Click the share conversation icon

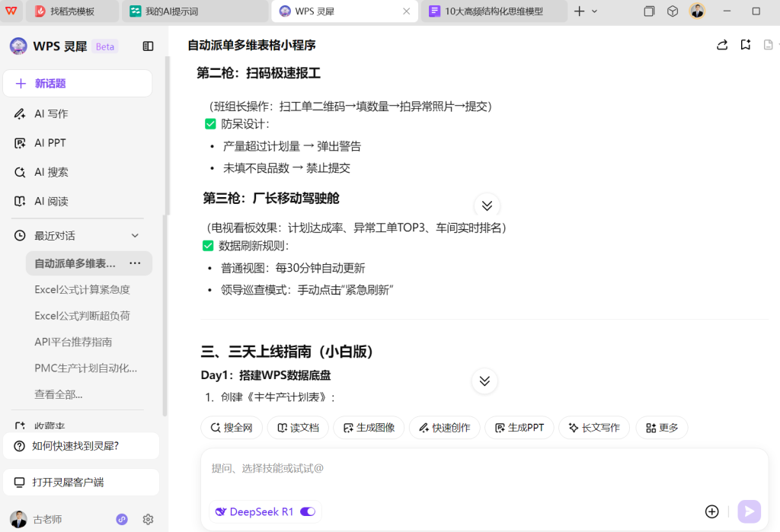[722, 45]
